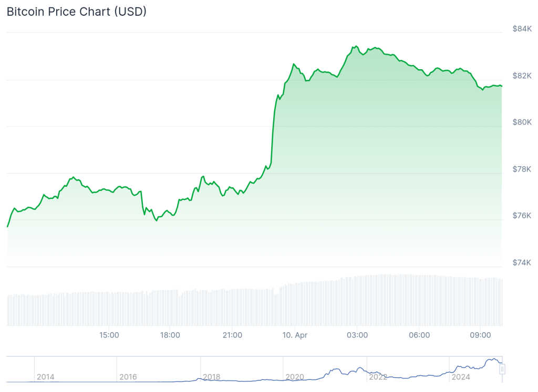Click the 2016 label in navigator
Screen dimensions: 538x392
128,377
